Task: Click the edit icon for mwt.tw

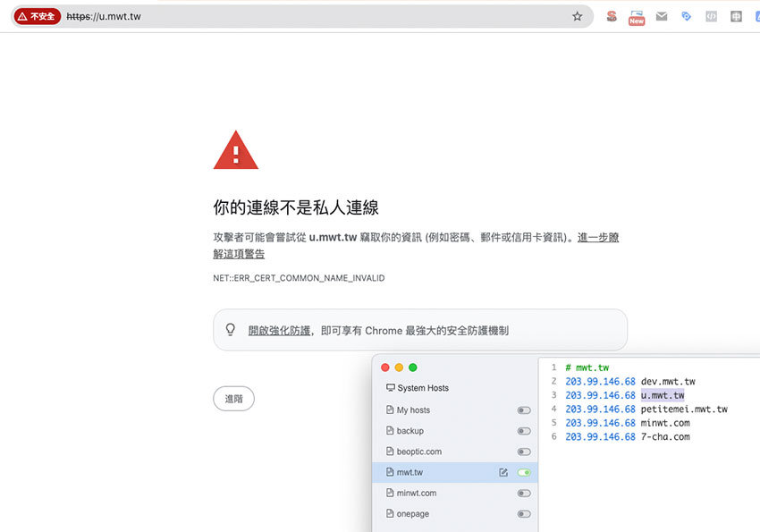Action: coord(503,472)
